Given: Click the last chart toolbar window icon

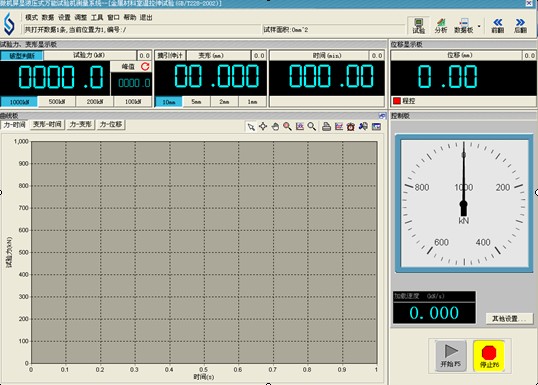Looking at the screenshot, I should [x=376, y=127].
